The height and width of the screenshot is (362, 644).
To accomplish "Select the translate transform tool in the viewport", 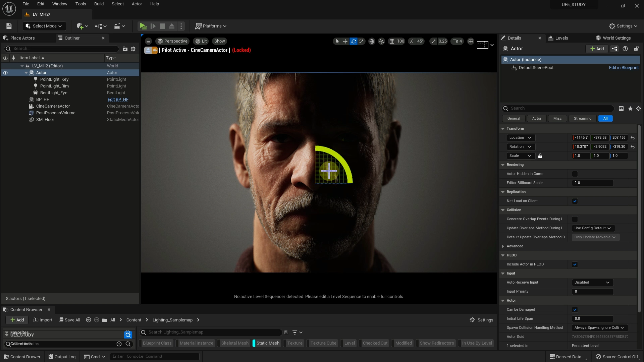I will (345, 41).
